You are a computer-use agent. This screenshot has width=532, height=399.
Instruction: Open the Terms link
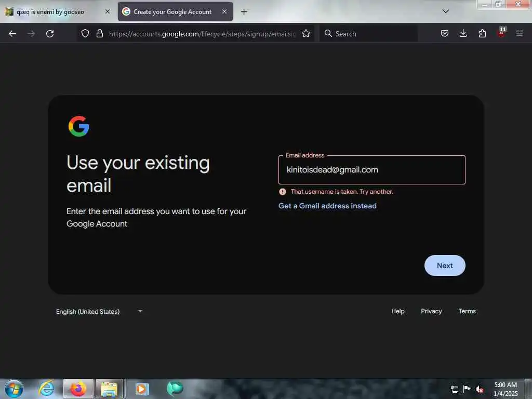tap(467, 311)
